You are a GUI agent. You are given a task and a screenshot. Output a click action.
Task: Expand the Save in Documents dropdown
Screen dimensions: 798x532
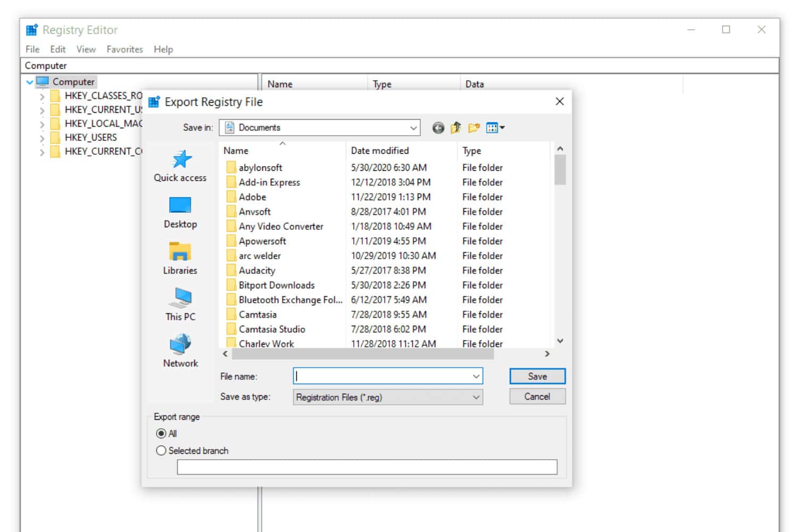click(x=413, y=128)
